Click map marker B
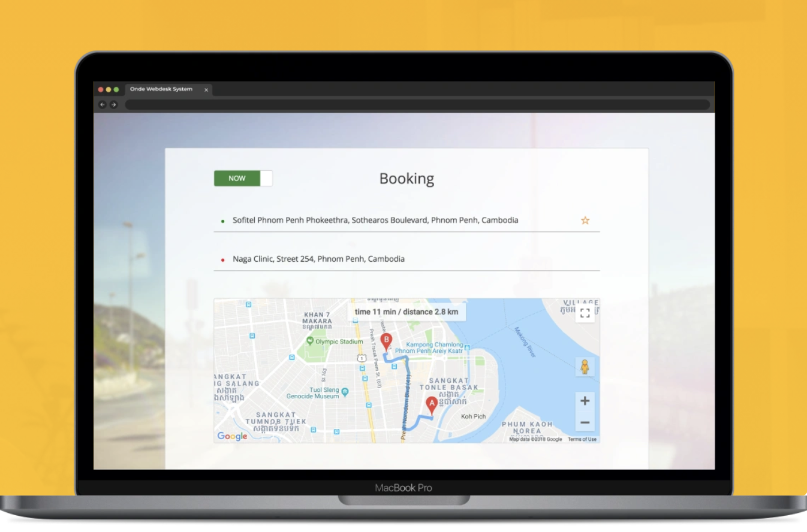This screenshot has width=807, height=532. pyautogui.click(x=387, y=342)
